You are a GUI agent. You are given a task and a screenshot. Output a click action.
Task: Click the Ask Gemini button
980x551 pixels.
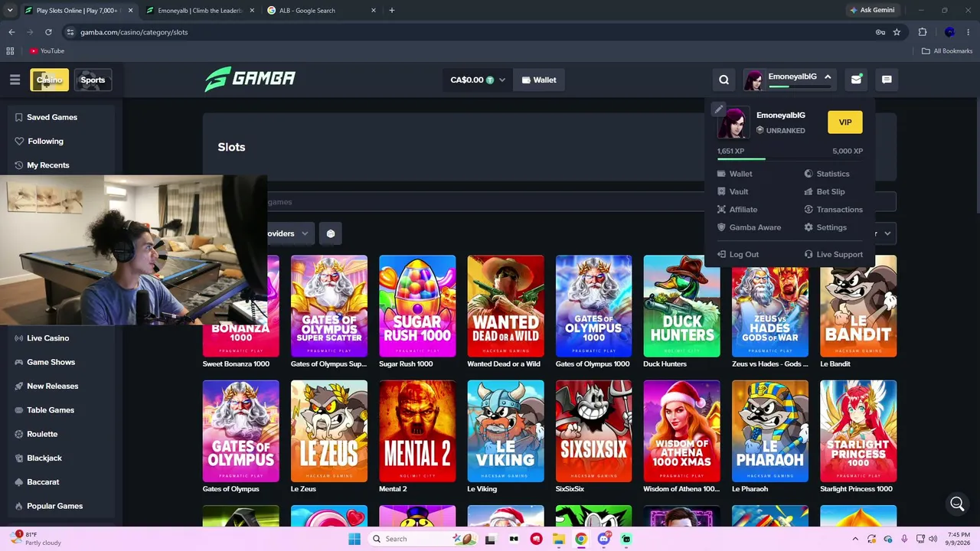(x=872, y=10)
